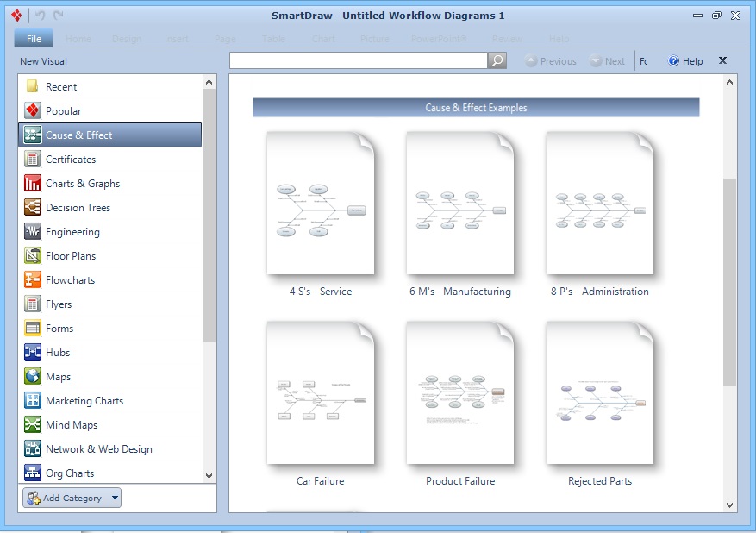The height and width of the screenshot is (533, 756).
Task: Click the Flowcharts orange icon
Action: [x=32, y=279]
